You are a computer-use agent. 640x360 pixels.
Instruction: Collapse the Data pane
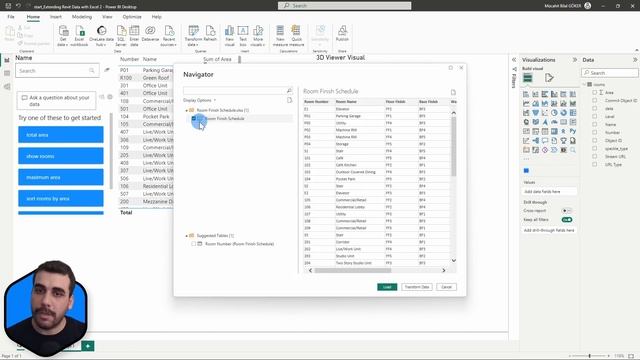[x=635, y=60]
